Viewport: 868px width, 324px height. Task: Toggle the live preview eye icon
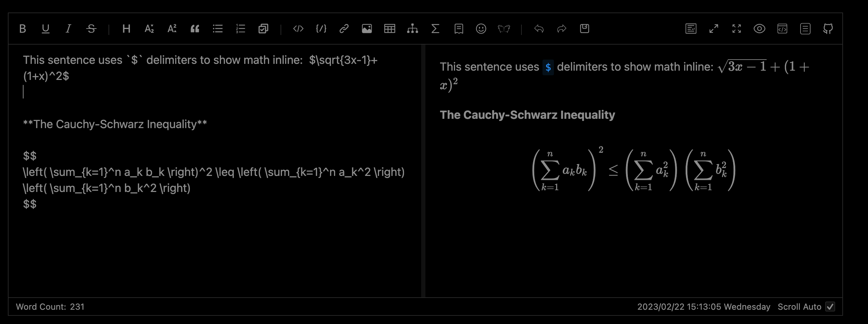[759, 29]
